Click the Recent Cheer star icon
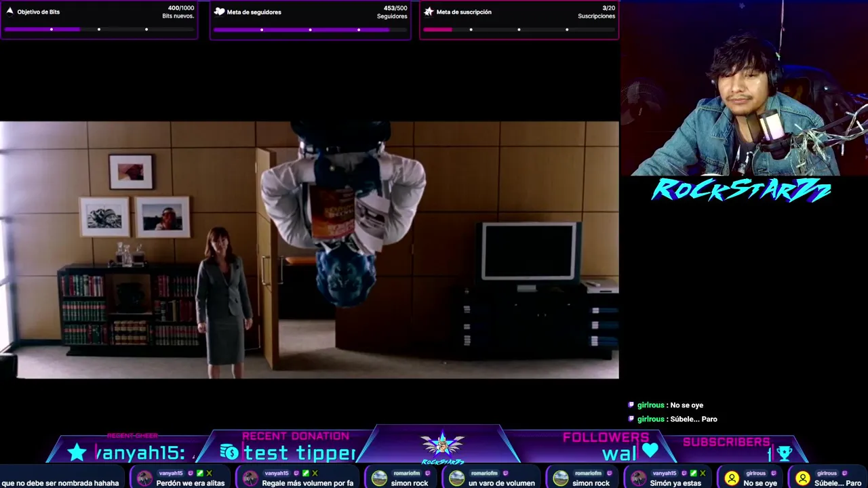Viewport: 868px width, 488px height. pos(77,452)
